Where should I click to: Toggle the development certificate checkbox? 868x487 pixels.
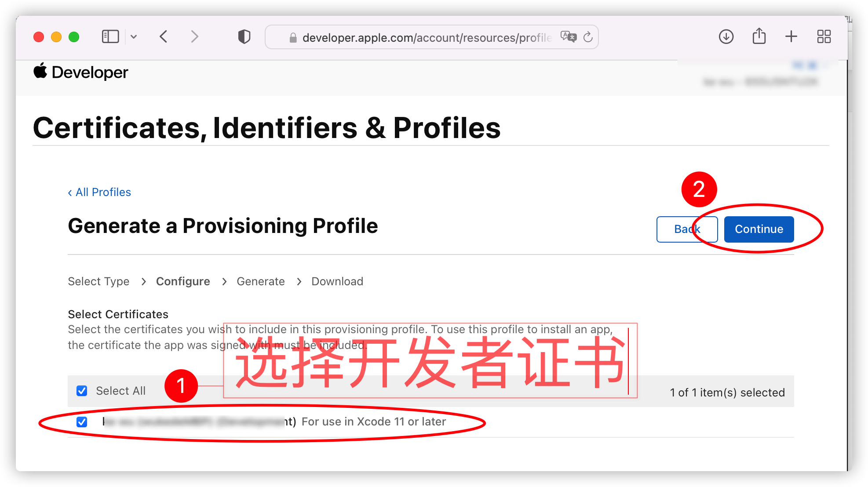coord(82,422)
